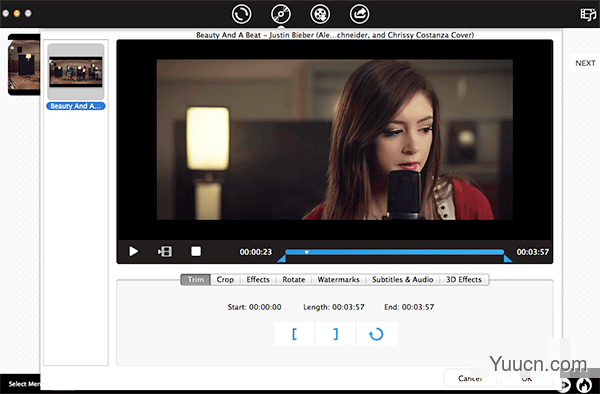Click the right blue trim end marker

[508, 259]
